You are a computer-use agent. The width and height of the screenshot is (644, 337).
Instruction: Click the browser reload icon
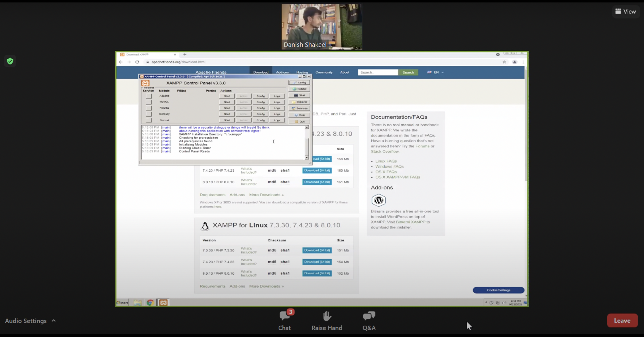coord(137,62)
